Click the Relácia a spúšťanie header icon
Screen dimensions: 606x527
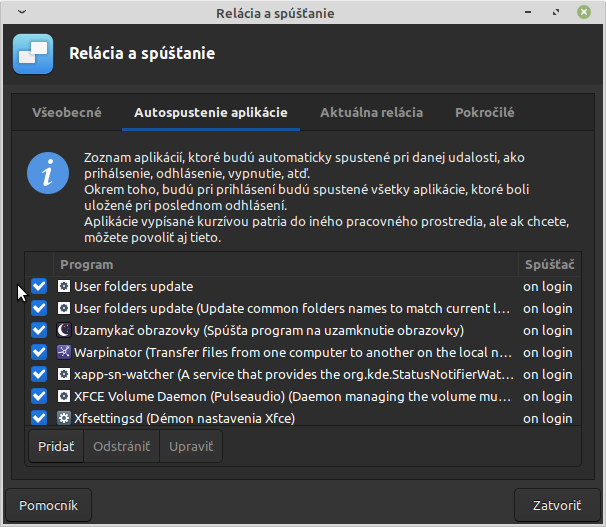pos(33,53)
